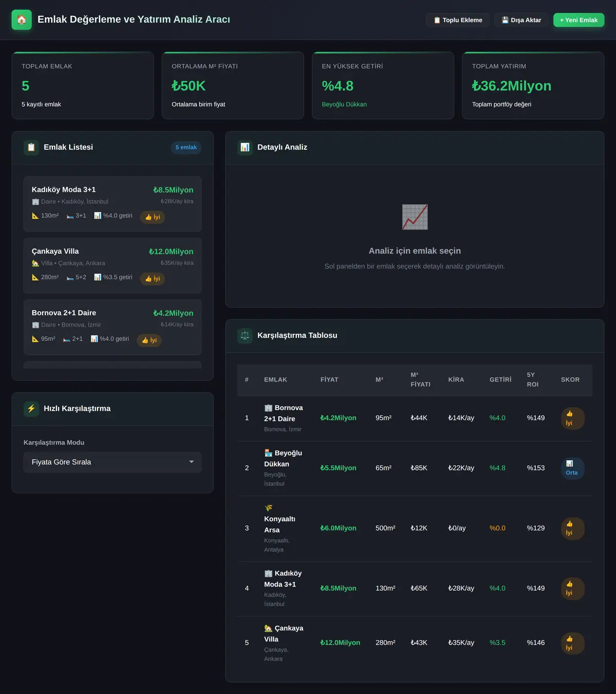Select the Kadıköy Moda 3+1 list card title
The width and height of the screenshot is (616, 694).
[64, 189]
